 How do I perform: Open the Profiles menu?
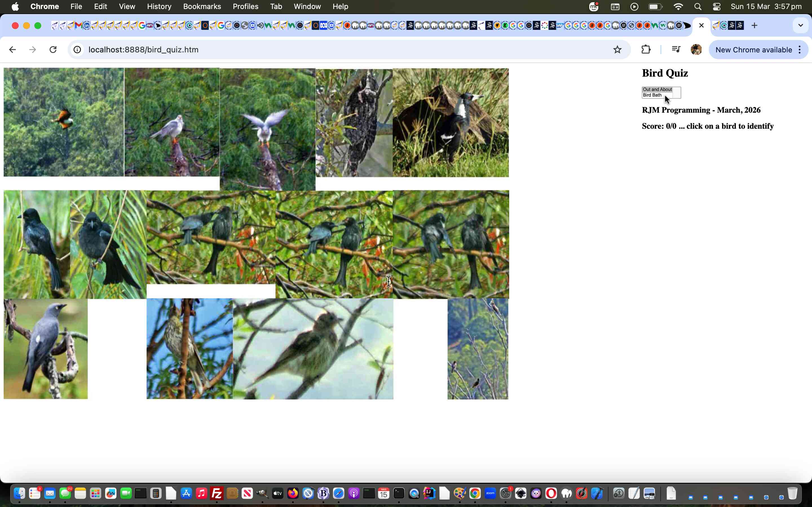coord(245,6)
